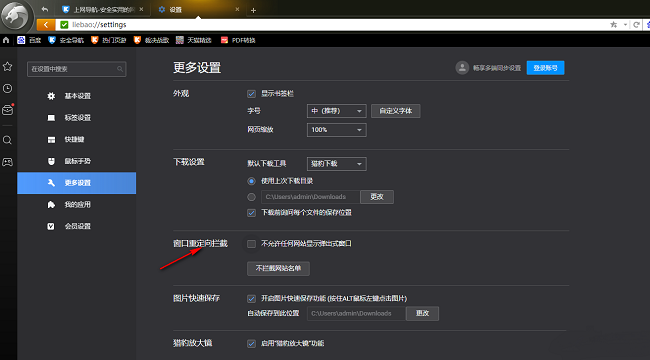Select the custom download path radio button
Image resolution: width=650 pixels, height=360 pixels.
click(x=251, y=197)
